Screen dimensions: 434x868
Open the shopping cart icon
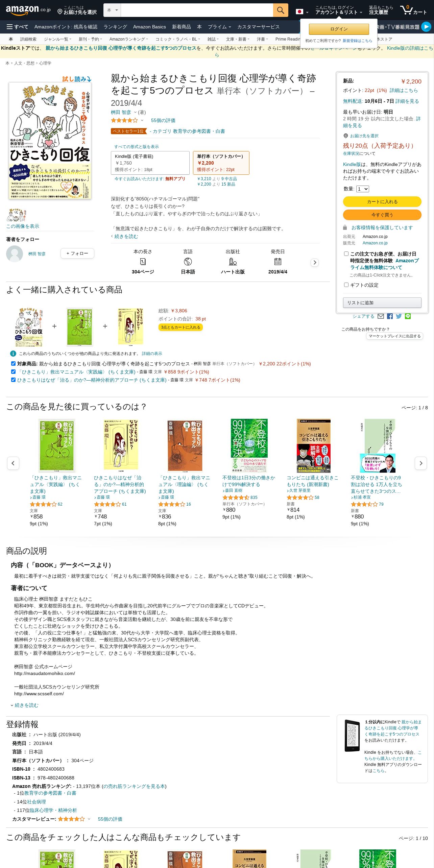[x=413, y=10]
